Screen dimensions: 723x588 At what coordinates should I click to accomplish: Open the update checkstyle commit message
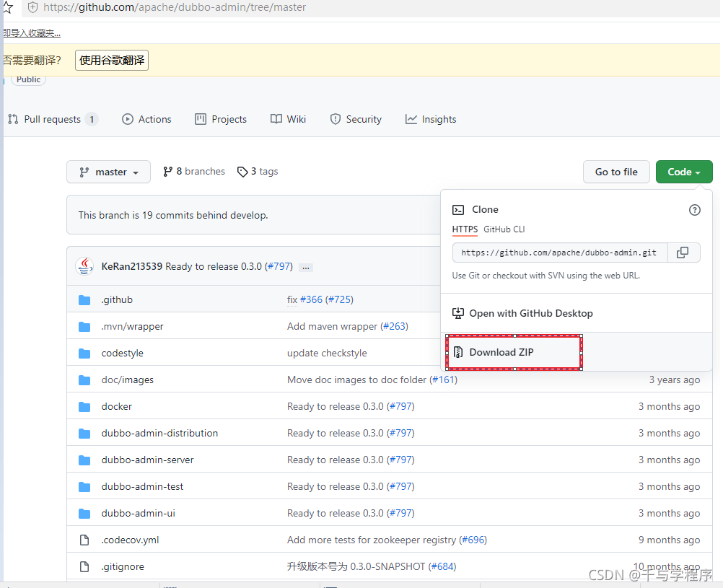(327, 354)
